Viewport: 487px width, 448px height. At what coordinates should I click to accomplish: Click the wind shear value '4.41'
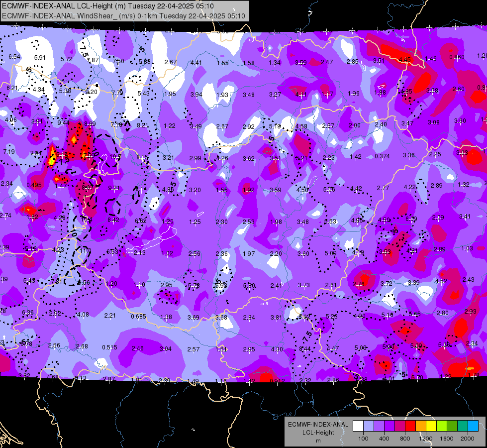click(x=196, y=63)
